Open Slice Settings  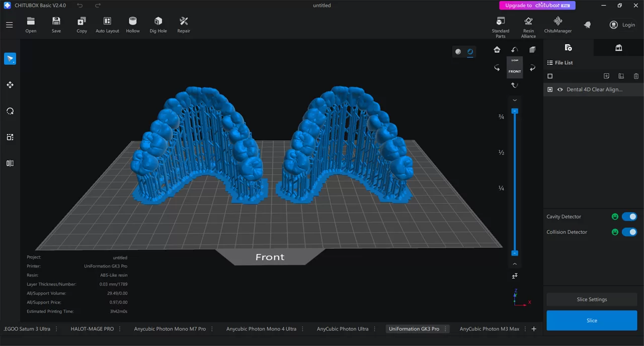[592, 299]
